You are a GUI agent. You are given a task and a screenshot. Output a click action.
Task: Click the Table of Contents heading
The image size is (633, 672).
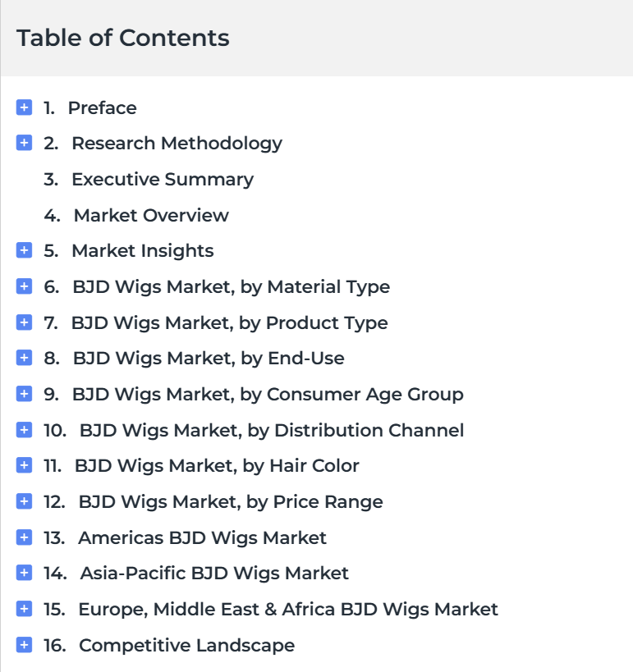coord(123,38)
